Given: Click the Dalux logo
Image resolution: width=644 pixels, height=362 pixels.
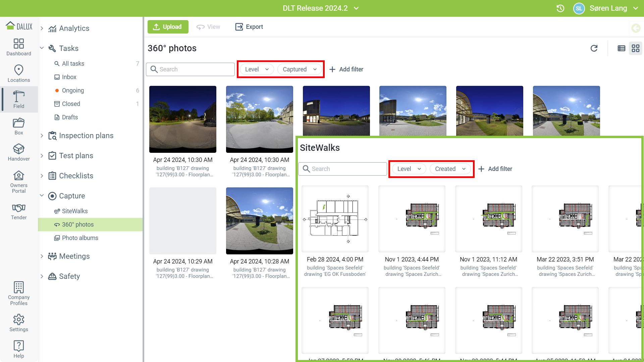Looking at the screenshot, I should (x=19, y=26).
